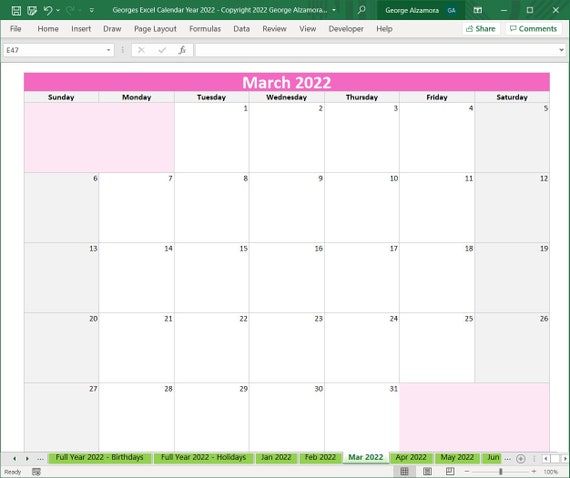This screenshot has width=570, height=478.
Task: Open Full Year 2022 - Holidays sheet
Action: coord(203,457)
